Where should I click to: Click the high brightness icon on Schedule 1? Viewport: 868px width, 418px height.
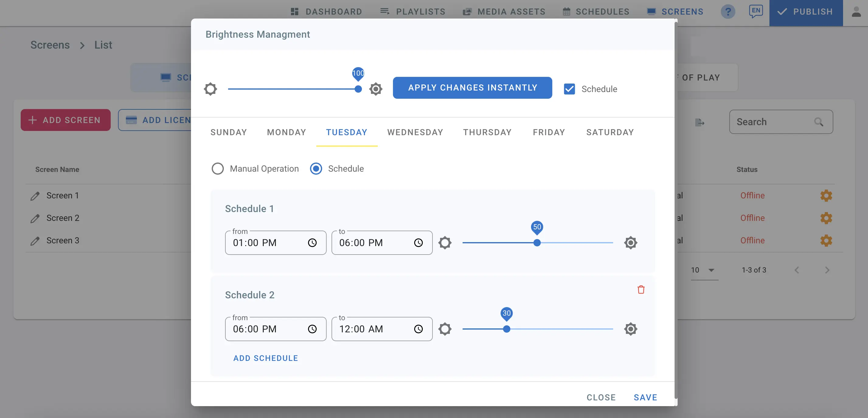click(x=630, y=243)
